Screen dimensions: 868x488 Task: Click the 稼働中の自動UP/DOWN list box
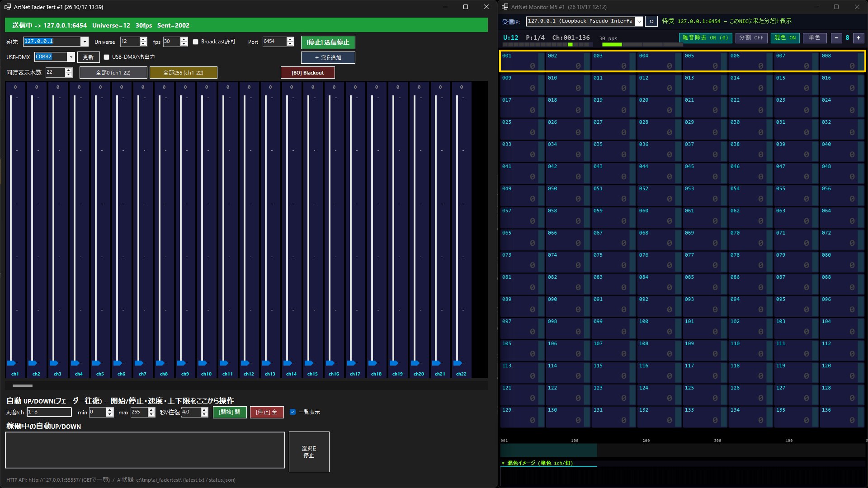click(x=145, y=450)
